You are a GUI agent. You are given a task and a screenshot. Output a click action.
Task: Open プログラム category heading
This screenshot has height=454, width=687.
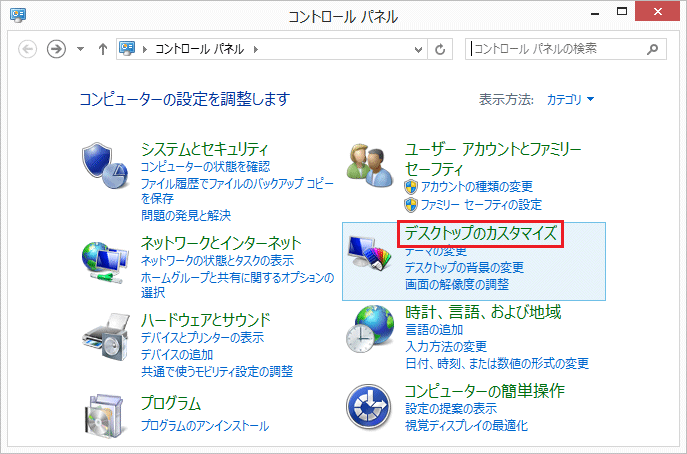pos(171,403)
